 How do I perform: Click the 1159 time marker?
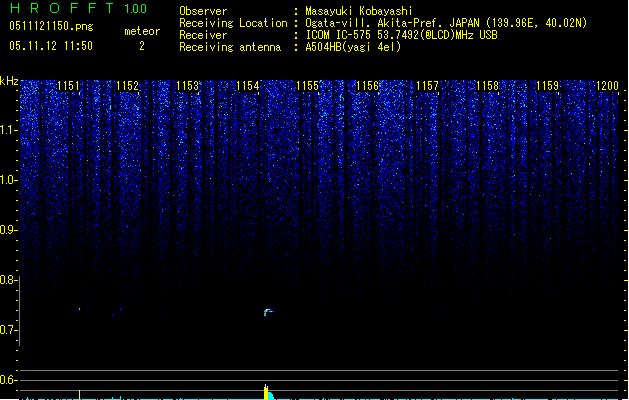548,85
